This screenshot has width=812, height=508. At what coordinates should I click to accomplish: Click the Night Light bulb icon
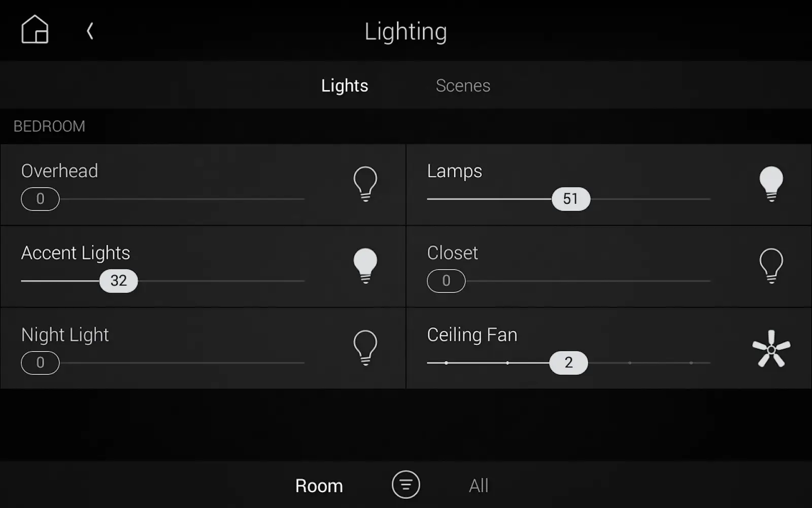pos(365,348)
